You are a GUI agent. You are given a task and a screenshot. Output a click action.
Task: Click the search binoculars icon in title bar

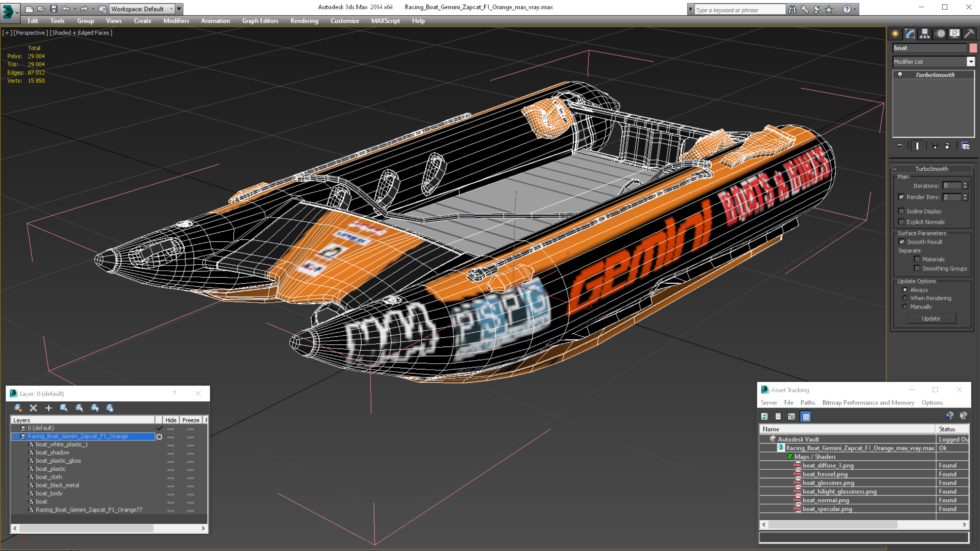coord(792,10)
